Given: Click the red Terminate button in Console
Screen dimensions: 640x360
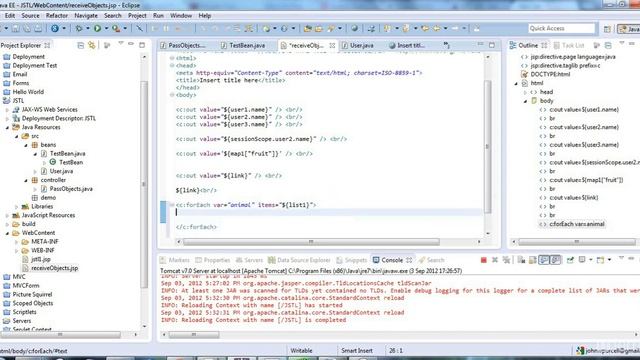Looking at the screenshot, I should click(483, 260).
